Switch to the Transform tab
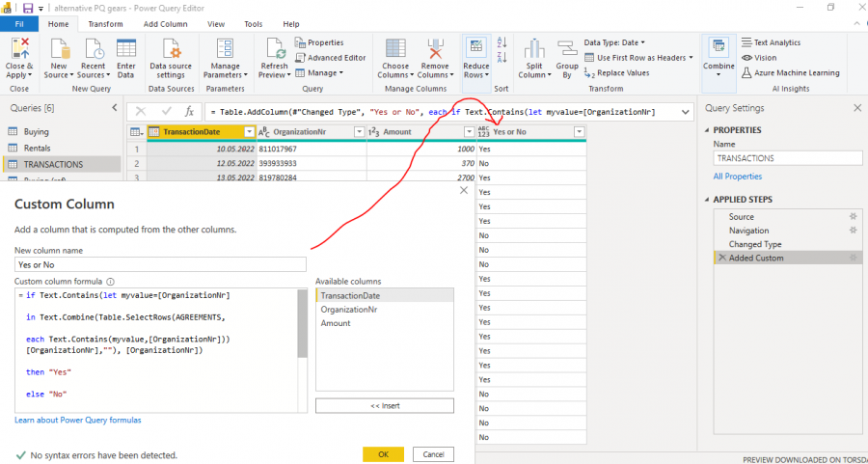This screenshot has height=464, width=868. tap(106, 24)
